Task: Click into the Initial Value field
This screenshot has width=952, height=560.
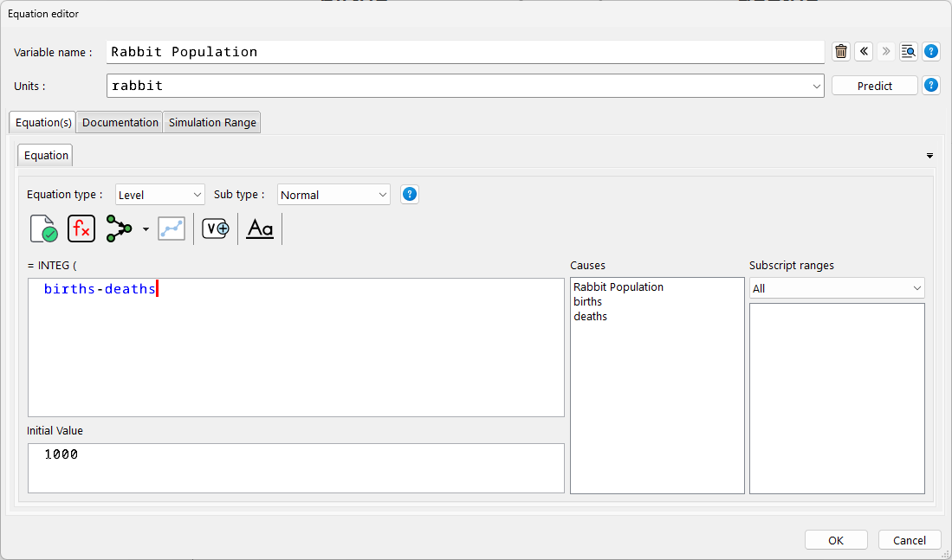Action: [x=295, y=467]
